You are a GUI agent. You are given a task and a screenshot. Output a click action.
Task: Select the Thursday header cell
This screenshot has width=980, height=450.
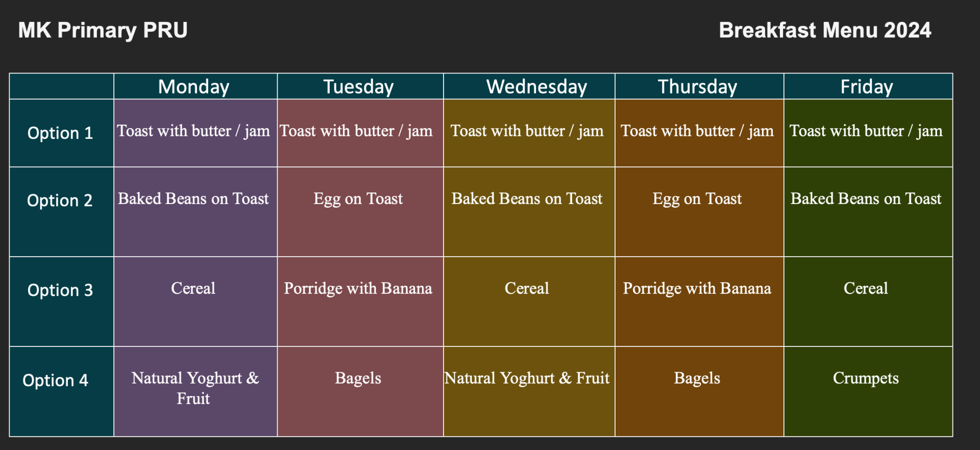[699, 86]
